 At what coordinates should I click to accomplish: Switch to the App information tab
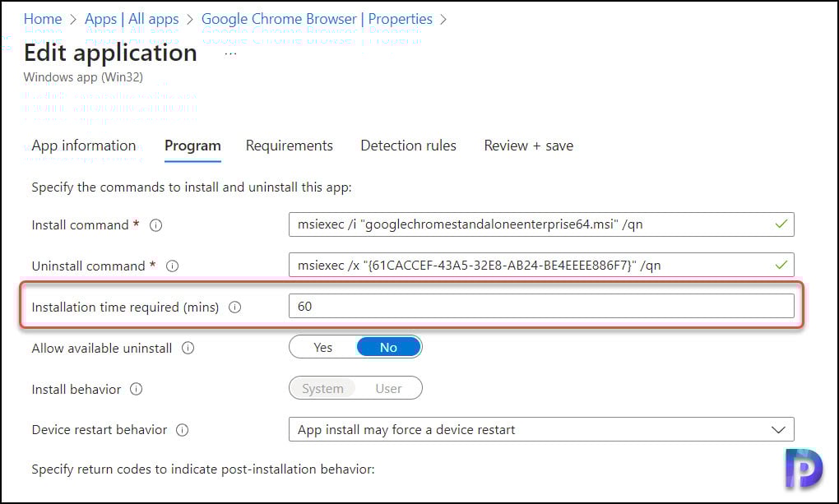click(83, 146)
